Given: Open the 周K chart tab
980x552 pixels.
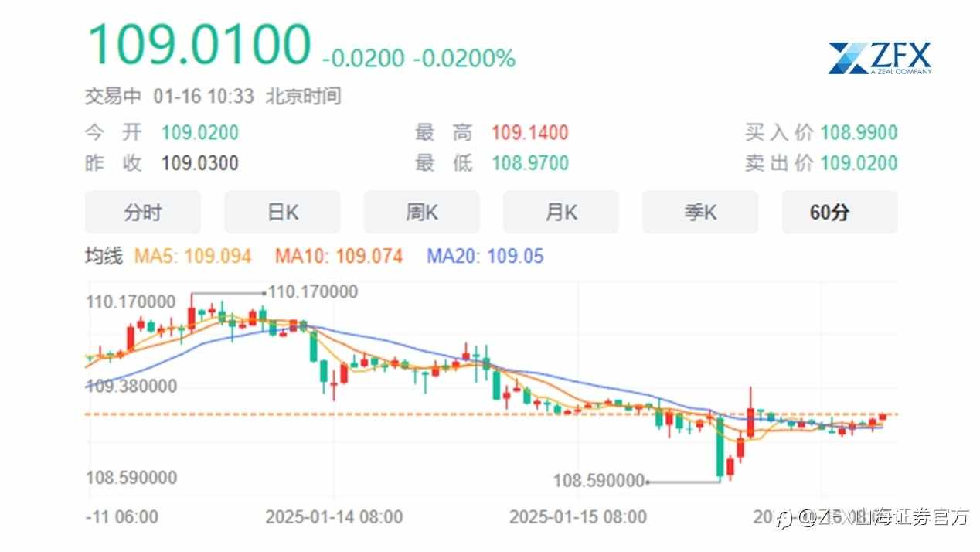Looking at the screenshot, I should [x=421, y=213].
